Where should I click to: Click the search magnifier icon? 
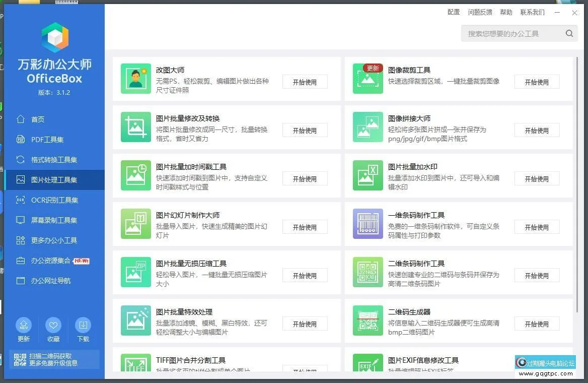click(569, 34)
